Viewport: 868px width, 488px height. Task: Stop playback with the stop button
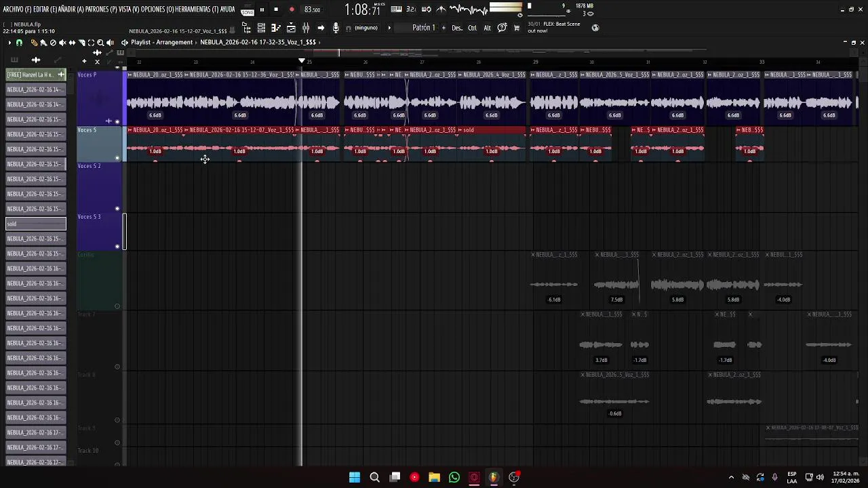[x=276, y=9]
